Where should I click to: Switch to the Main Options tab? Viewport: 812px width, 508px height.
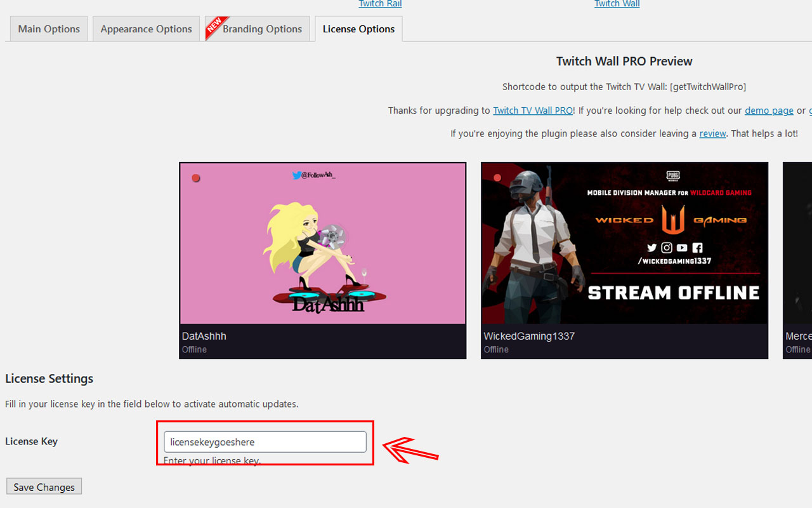[49, 29]
